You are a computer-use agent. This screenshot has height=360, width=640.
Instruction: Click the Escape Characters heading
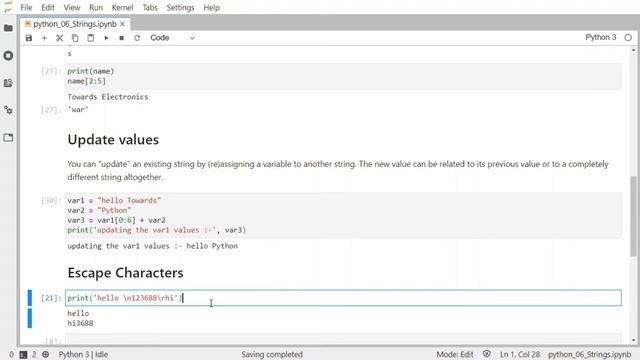pos(125,273)
